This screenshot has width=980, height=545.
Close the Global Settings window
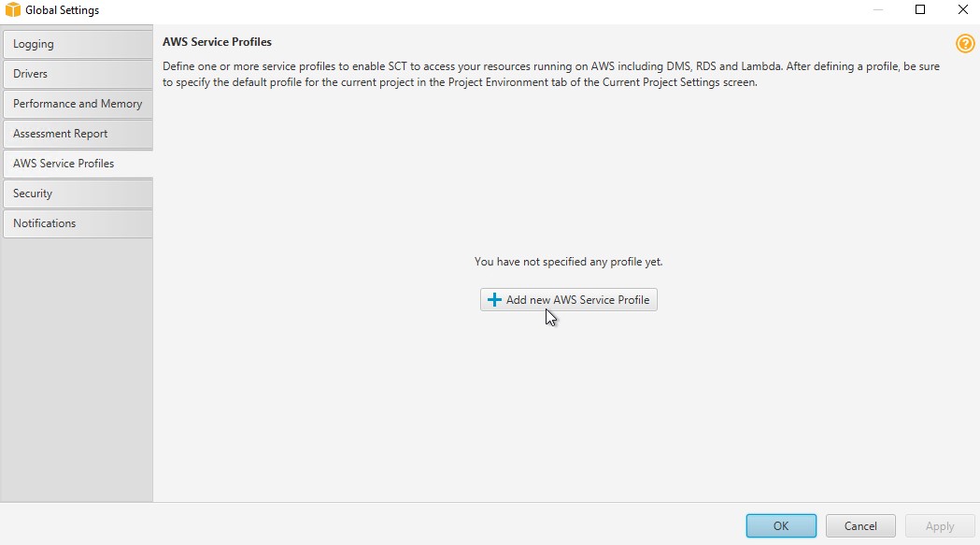pyautogui.click(x=963, y=10)
